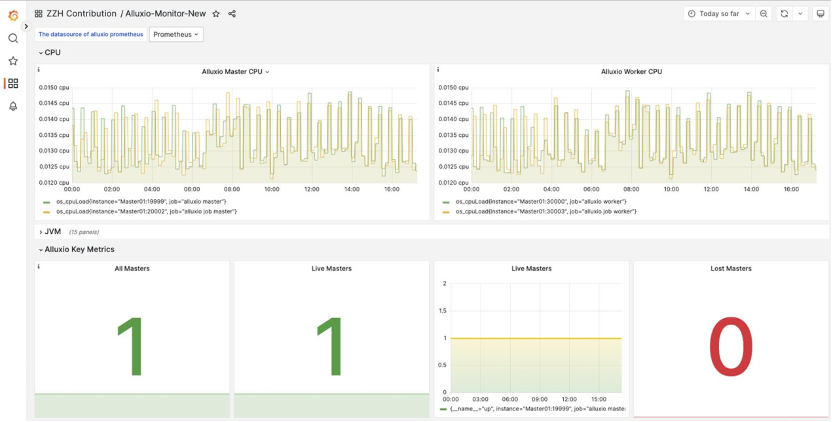
Task: Open the refresh interval dropdown arrow
Action: tap(800, 14)
